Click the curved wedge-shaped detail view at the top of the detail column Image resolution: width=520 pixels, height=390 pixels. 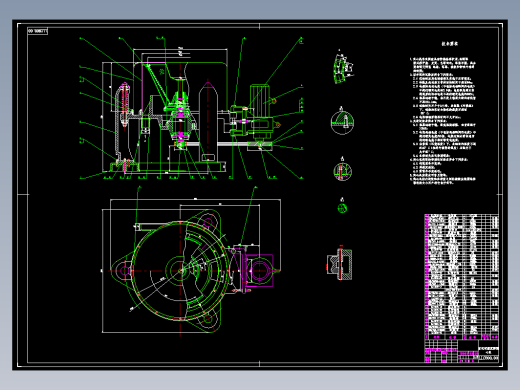(343, 68)
